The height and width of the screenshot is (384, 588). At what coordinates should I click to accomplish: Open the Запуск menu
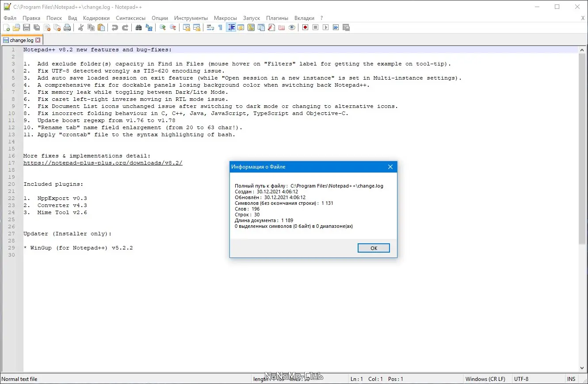pos(252,18)
